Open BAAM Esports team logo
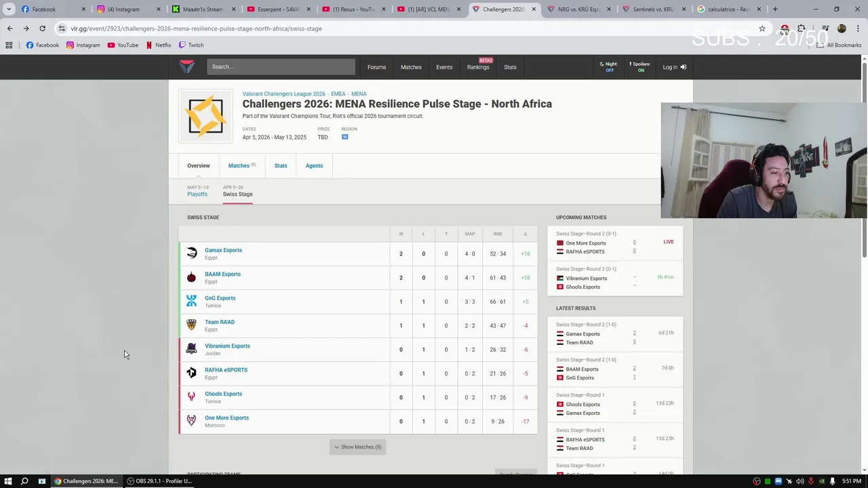Viewport: 868px width, 488px height. click(191, 277)
